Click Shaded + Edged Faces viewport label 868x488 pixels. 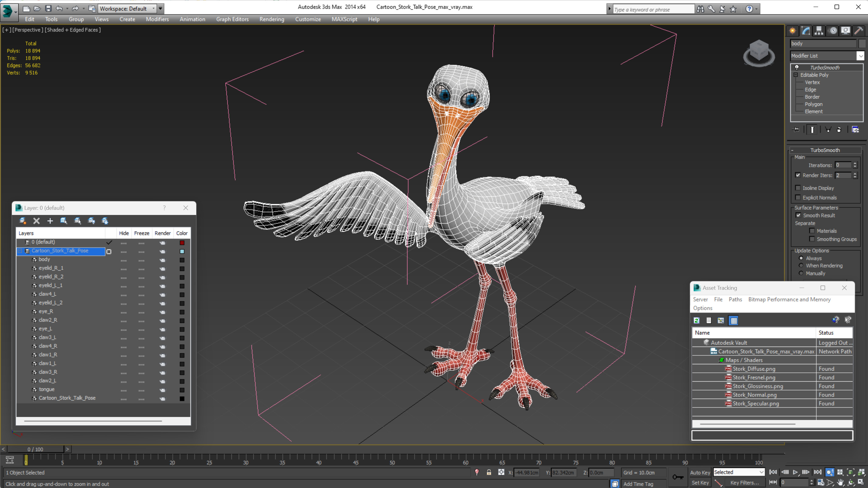click(x=73, y=29)
